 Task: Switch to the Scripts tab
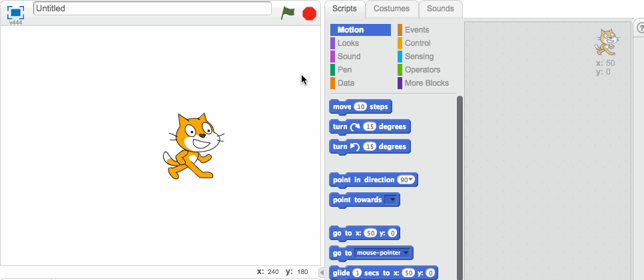[x=344, y=9]
